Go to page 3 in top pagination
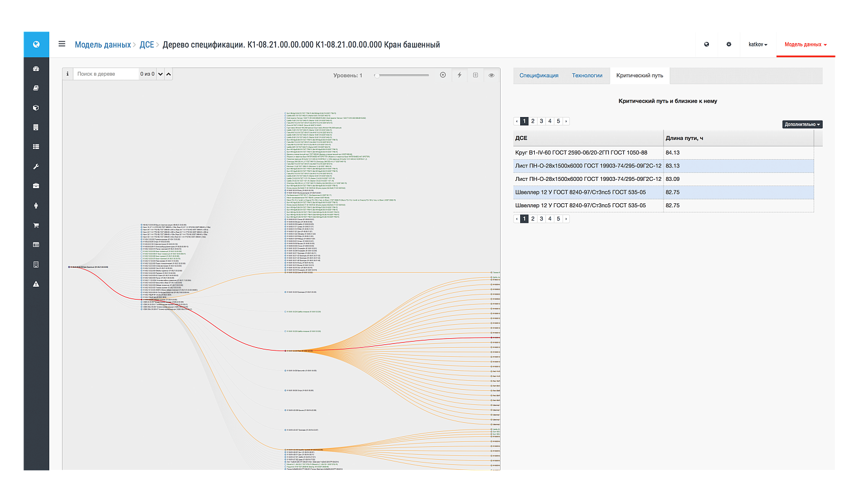This screenshot has width=859, height=504. [541, 121]
